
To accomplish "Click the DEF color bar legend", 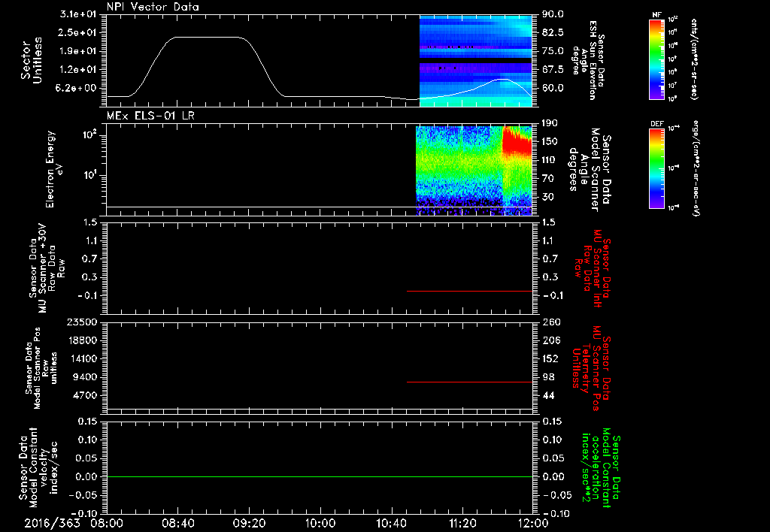I will point(656,168).
